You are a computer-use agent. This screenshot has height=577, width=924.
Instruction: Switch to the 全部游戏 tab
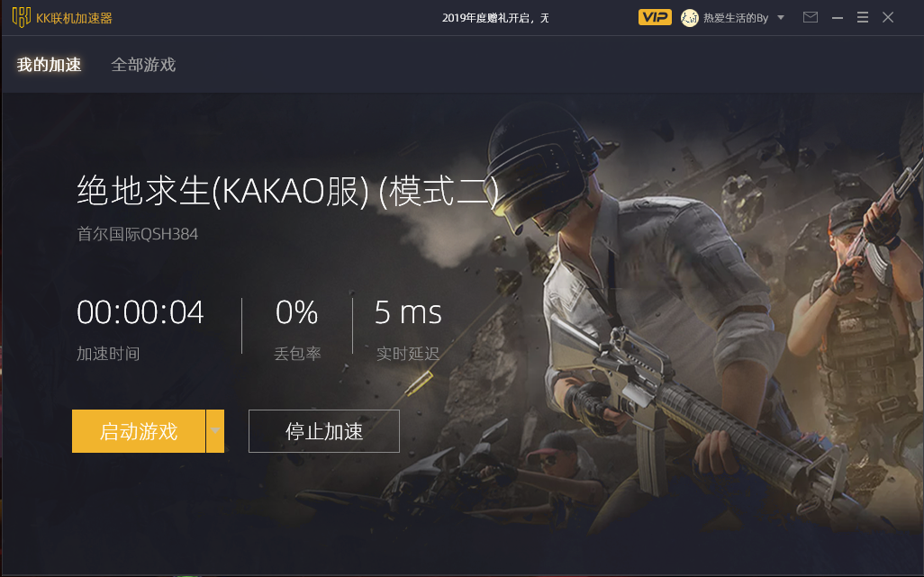coord(143,64)
